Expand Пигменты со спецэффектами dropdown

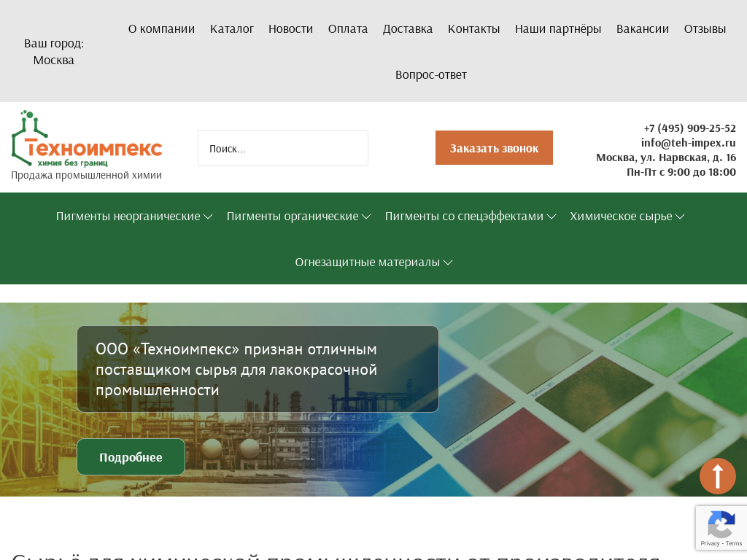(x=471, y=216)
